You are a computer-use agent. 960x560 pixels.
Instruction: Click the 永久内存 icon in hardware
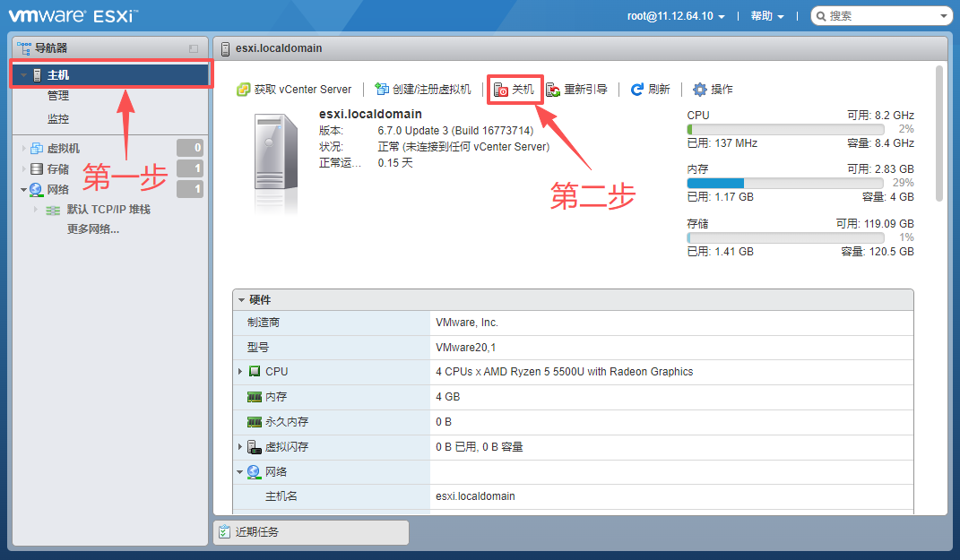[254, 422]
